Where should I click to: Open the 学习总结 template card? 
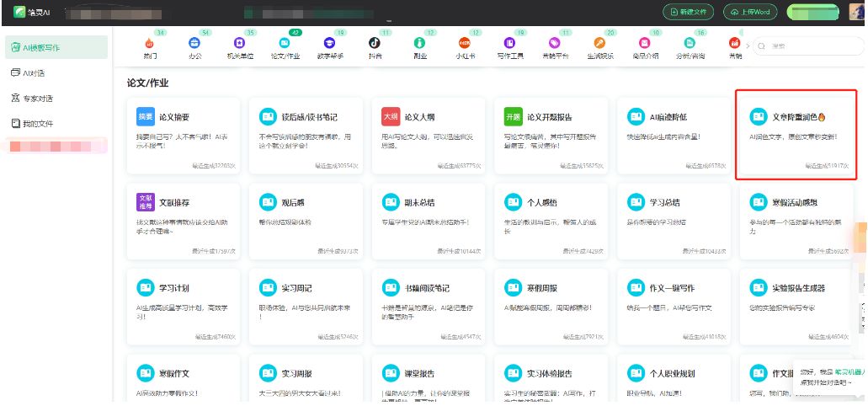coord(674,222)
